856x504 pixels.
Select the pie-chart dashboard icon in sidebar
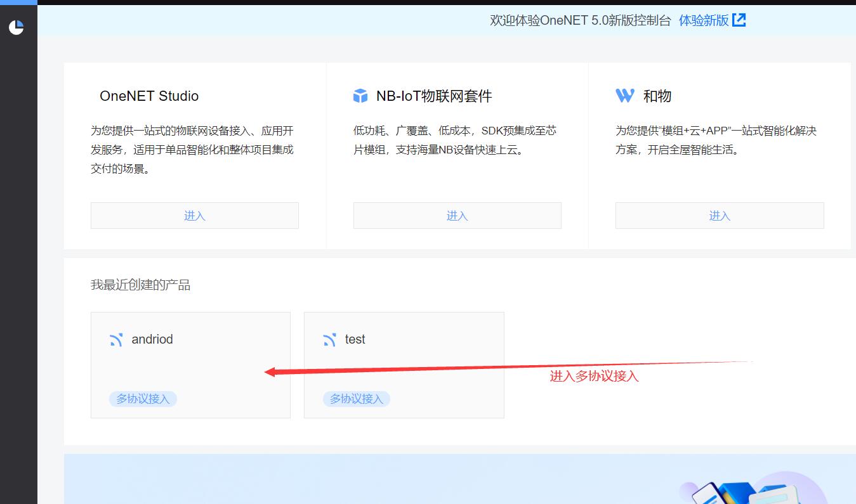(x=17, y=27)
